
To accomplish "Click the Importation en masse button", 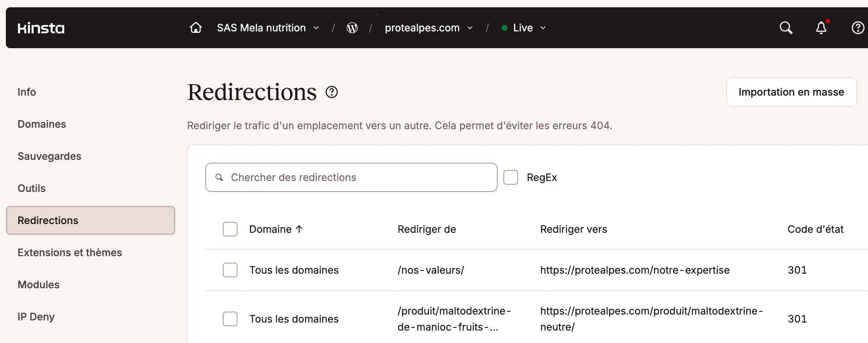I will 791,92.
